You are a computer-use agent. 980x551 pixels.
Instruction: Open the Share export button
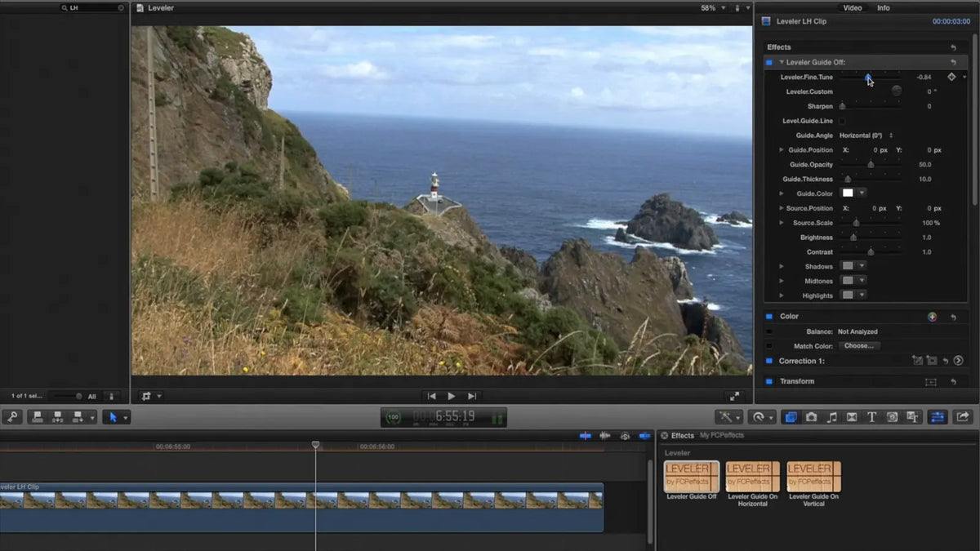(963, 417)
